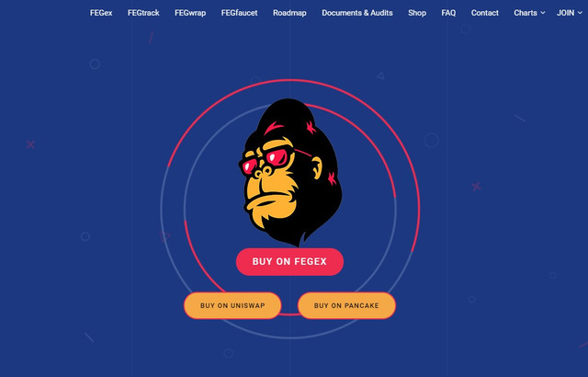The image size is (588, 377).
Task: Go to the FAQ page
Action: pos(448,13)
